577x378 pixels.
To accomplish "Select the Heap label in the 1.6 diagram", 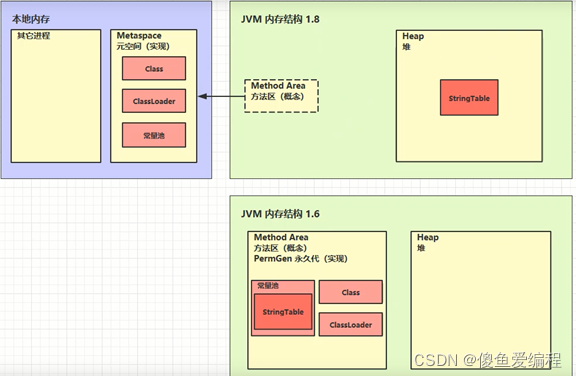I will tap(428, 237).
